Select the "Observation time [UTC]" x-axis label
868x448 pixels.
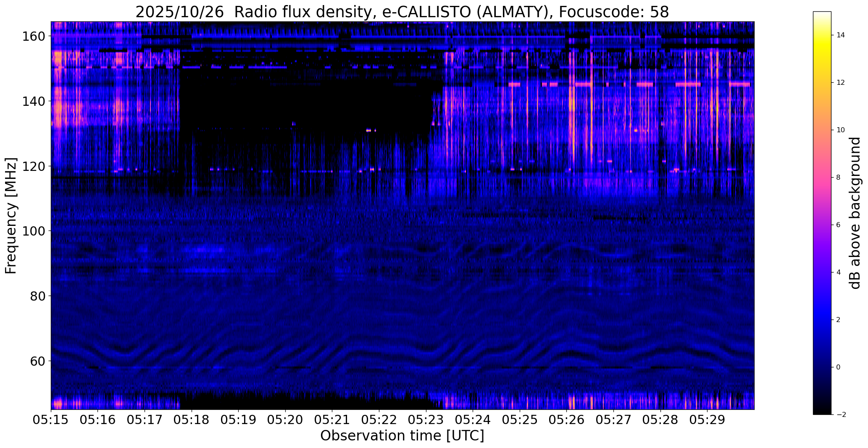click(402, 436)
